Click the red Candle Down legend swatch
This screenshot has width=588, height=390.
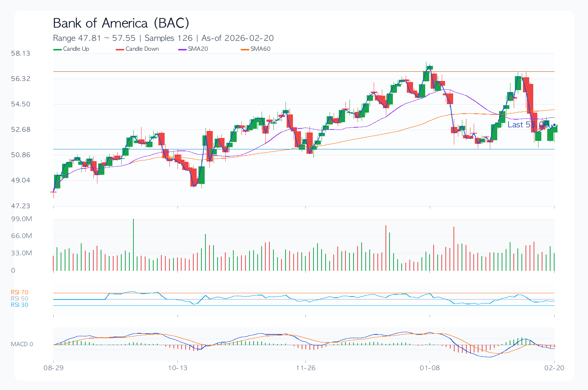tap(120, 49)
